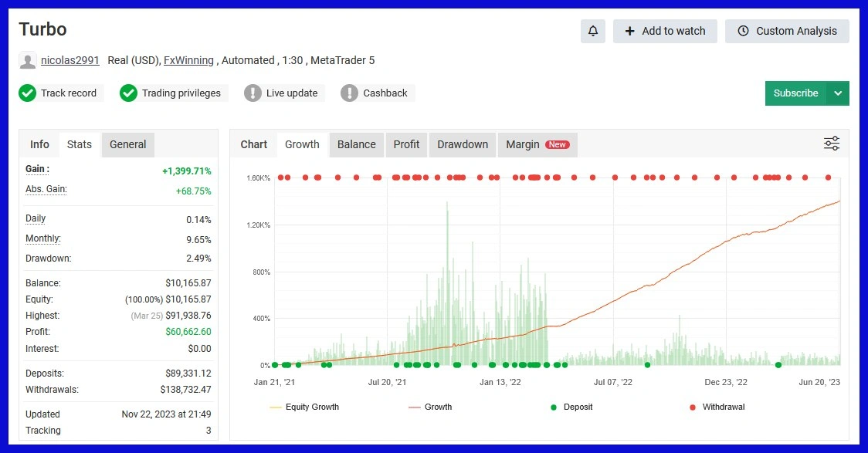Click the nicolas2991 user avatar icon
The height and width of the screenshot is (453, 868).
[x=28, y=61]
